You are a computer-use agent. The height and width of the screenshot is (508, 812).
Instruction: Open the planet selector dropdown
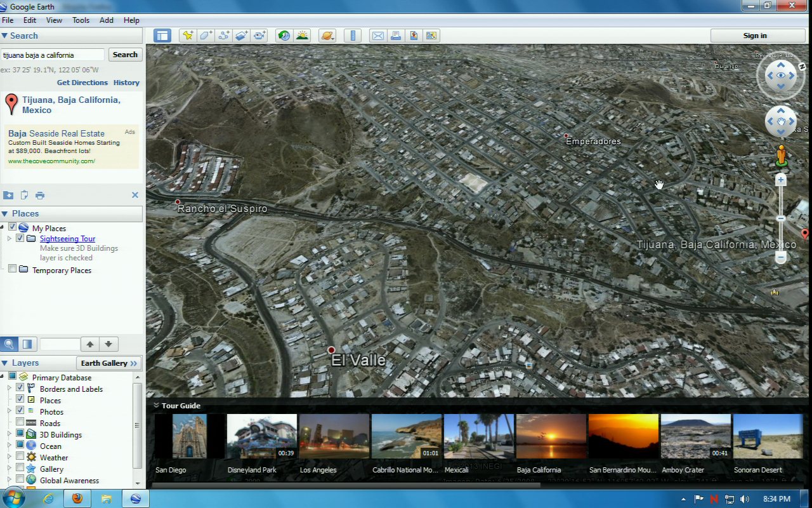[x=327, y=36]
